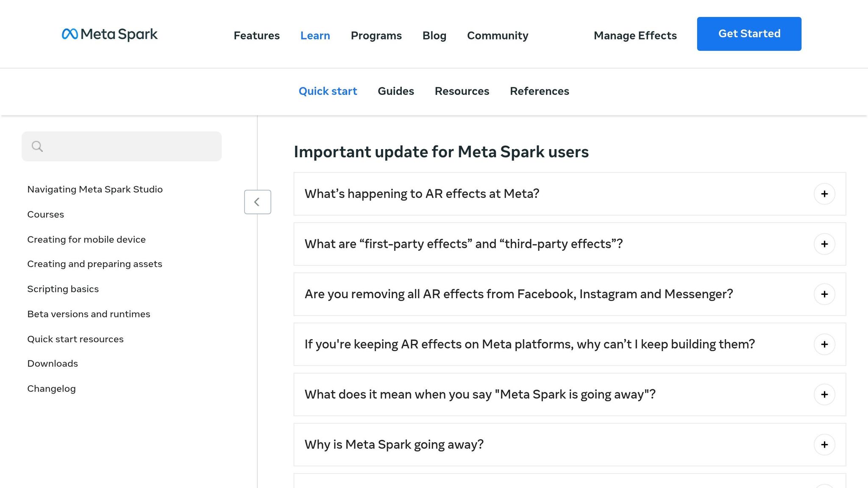Image resolution: width=868 pixels, height=488 pixels.
Task: Click question 'If you're keeping AR effects on Meta platforms'
Action: (x=530, y=344)
